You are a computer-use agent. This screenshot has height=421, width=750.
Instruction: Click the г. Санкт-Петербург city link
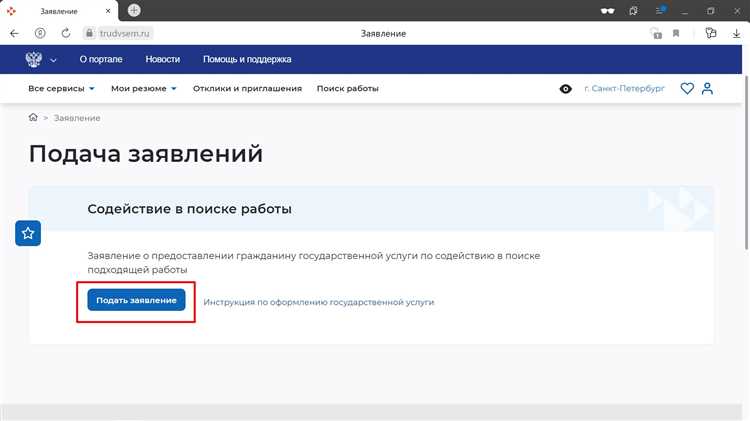(624, 89)
